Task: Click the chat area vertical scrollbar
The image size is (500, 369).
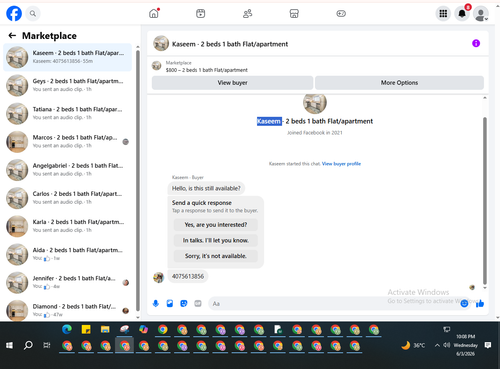Action: [485, 200]
